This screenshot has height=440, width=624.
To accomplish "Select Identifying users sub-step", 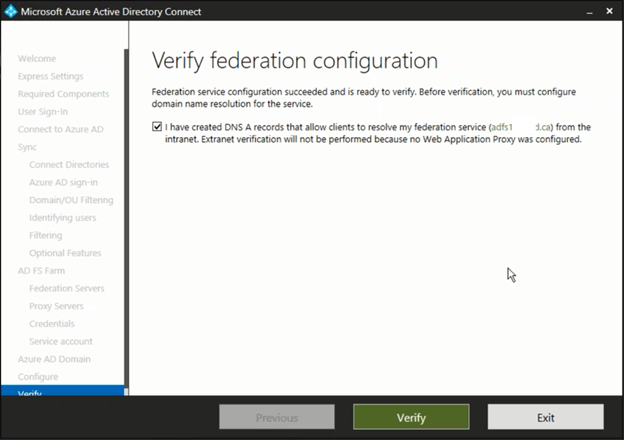I will (x=62, y=218).
